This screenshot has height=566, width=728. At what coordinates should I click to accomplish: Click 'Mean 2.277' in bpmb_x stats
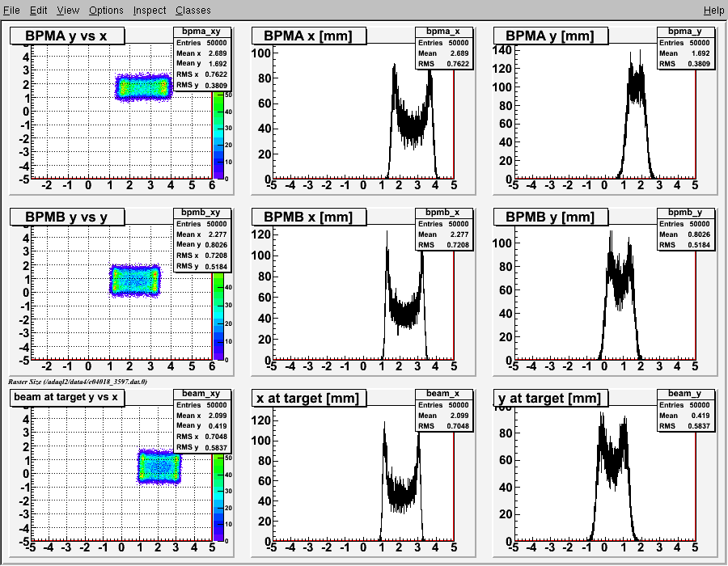pos(443,234)
